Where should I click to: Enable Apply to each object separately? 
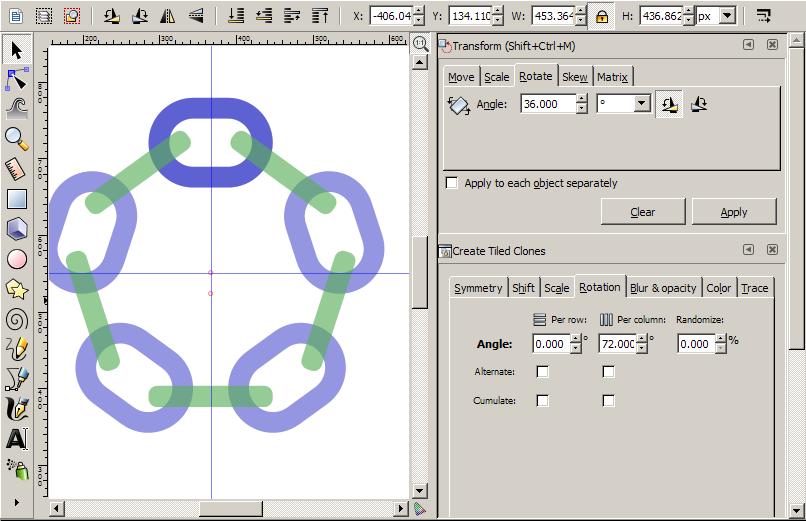[x=452, y=183]
